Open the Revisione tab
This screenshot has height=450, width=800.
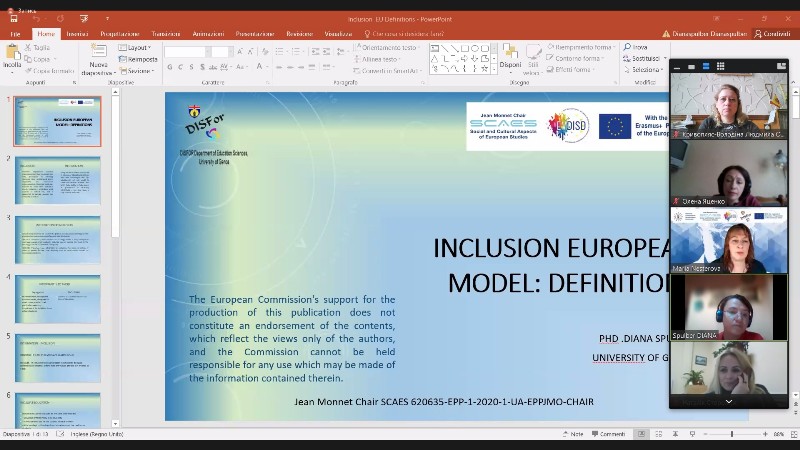coord(299,34)
